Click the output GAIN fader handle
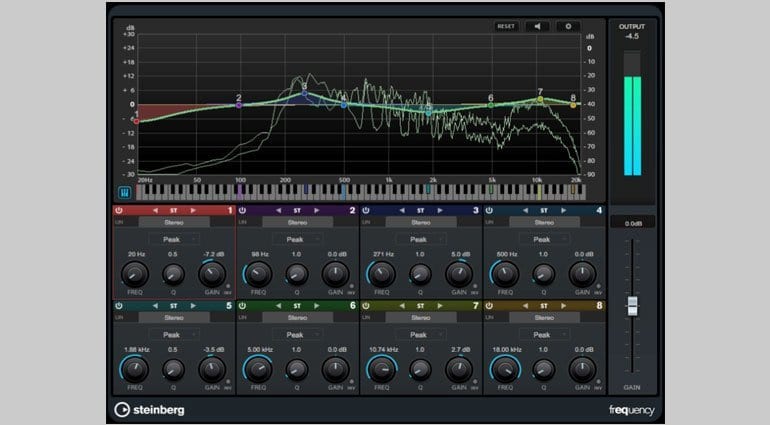The image size is (770, 425). 632,306
